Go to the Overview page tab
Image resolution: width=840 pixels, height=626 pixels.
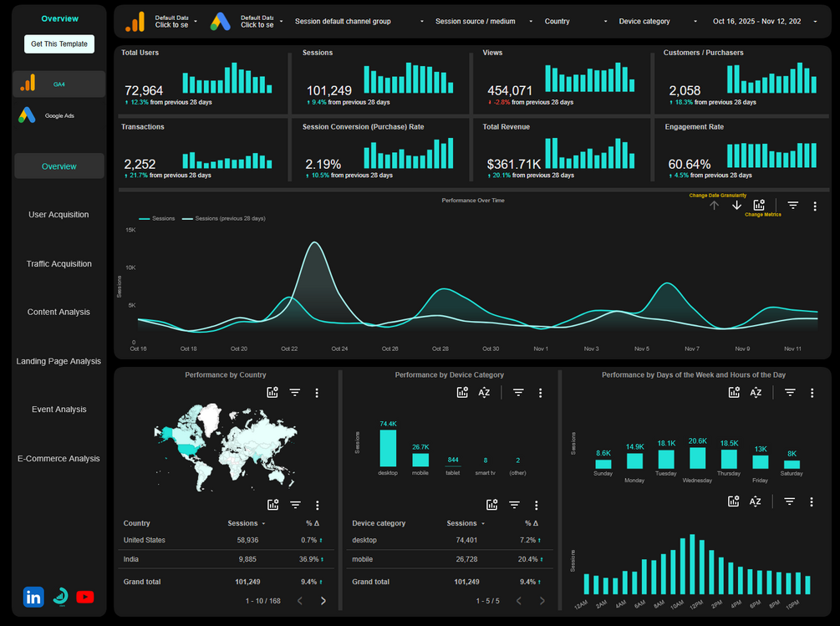tap(59, 166)
